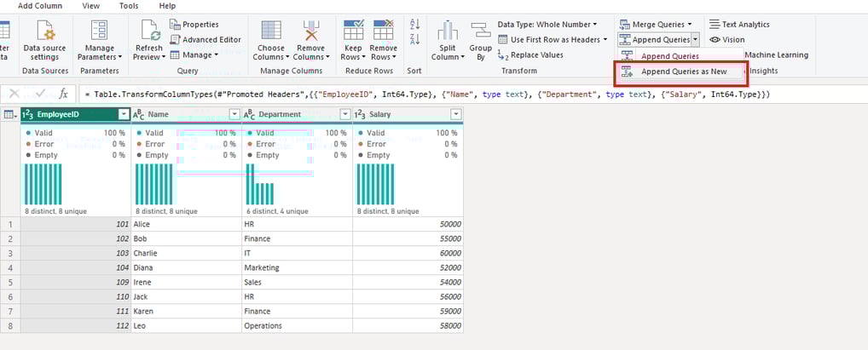The height and width of the screenshot is (350, 868).
Task: Click the Machine Learning button
Action: [x=776, y=55]
